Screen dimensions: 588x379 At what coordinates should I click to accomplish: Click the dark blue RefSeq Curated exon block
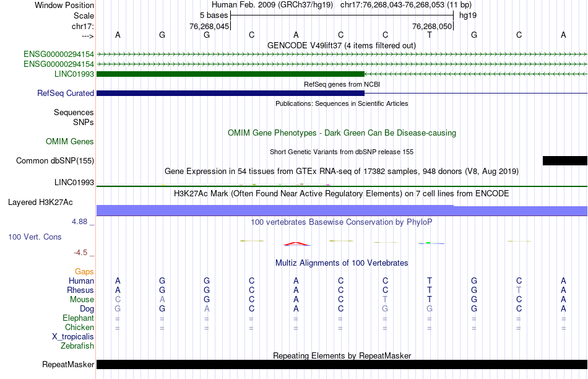[230, 93]
